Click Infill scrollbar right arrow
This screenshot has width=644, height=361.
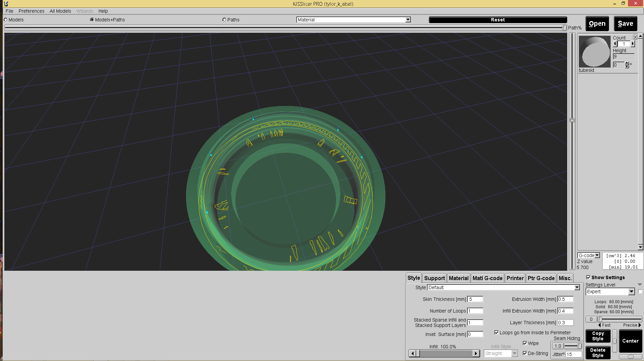(x=476, y=353)
